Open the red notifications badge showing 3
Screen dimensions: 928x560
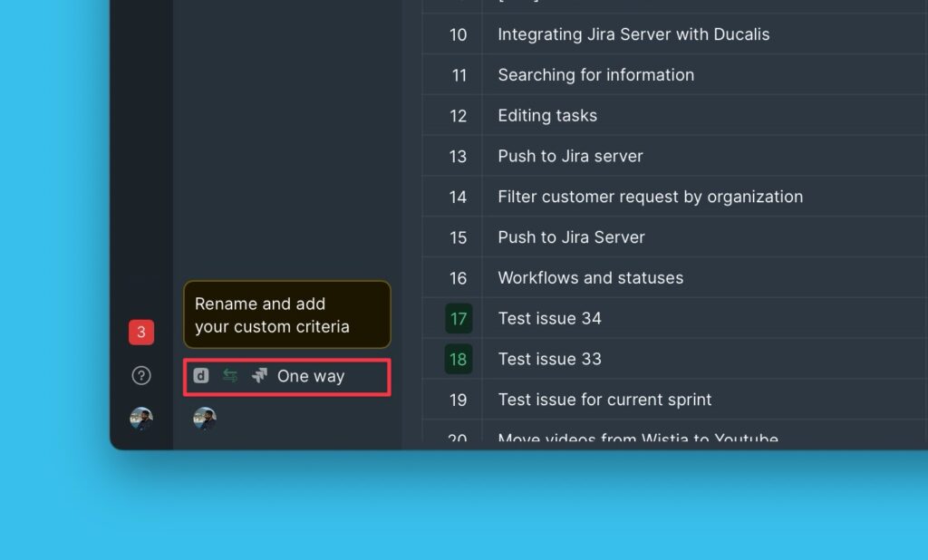pos(140,333)
